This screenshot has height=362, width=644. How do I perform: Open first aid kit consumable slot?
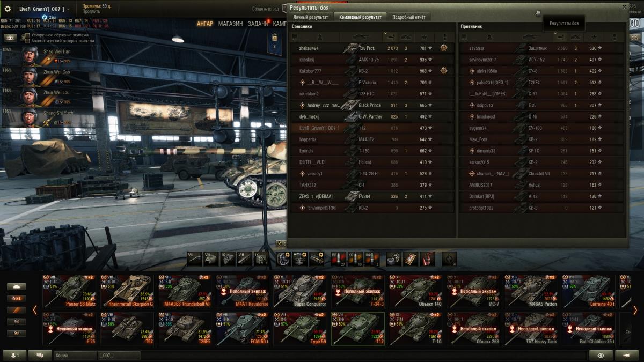[x=411, y=258]
